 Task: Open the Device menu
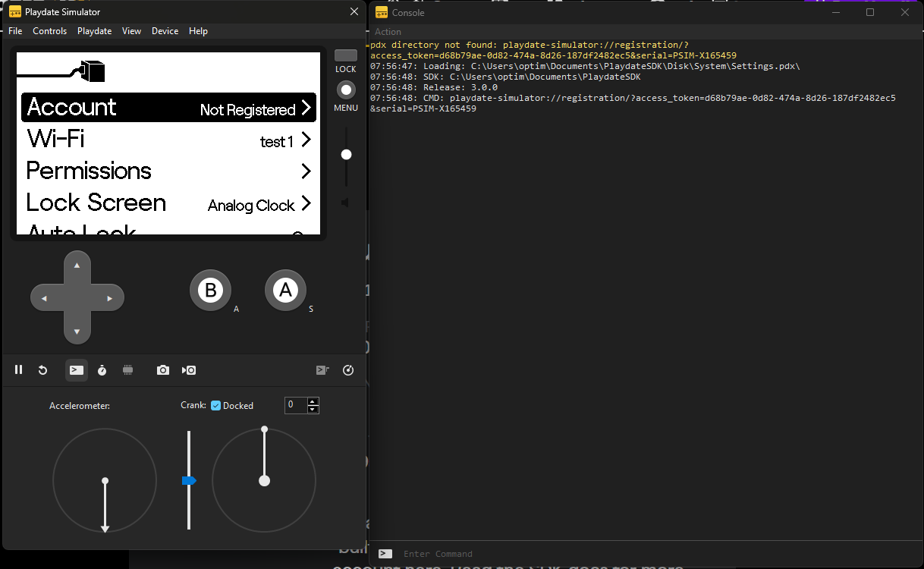165,31
